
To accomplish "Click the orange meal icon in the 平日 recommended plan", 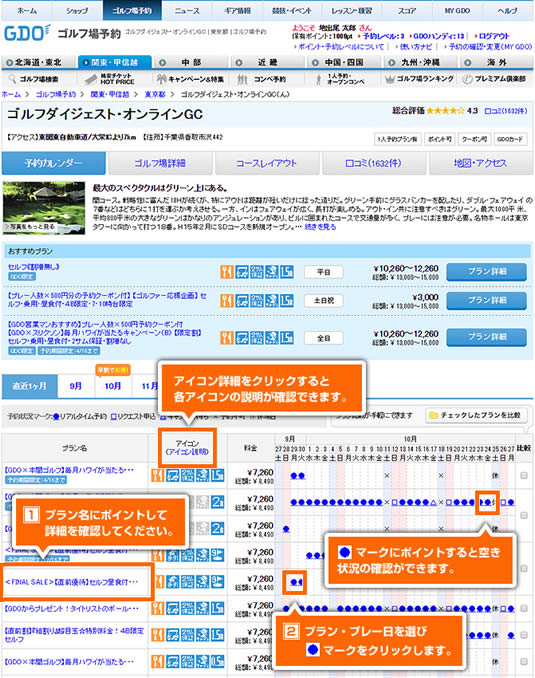I will (227, 272).
